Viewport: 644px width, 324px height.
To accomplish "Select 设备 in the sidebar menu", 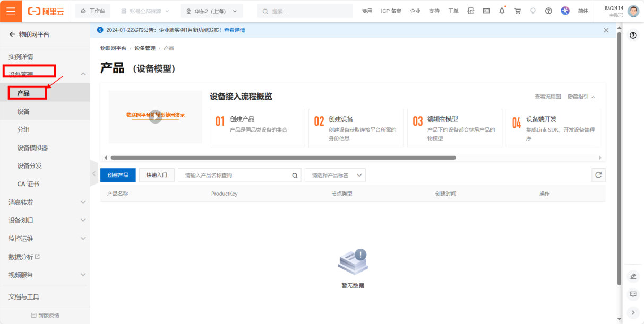I will (x=23, y=111).
